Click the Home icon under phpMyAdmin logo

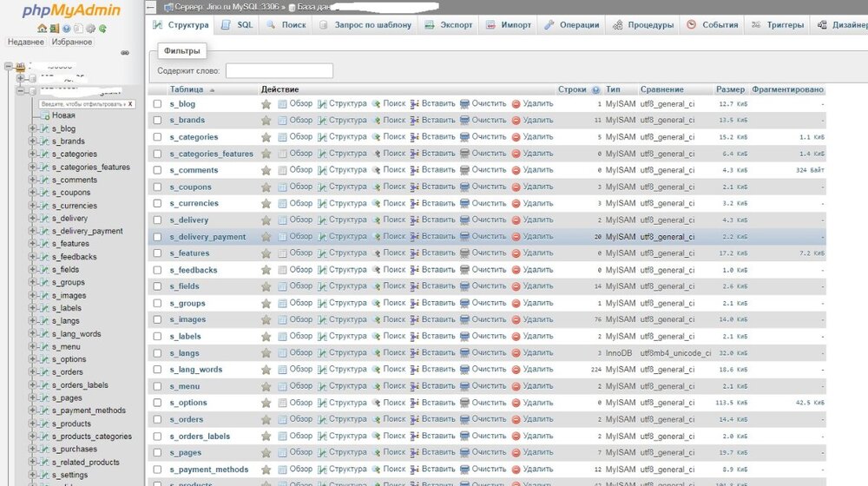42,29
